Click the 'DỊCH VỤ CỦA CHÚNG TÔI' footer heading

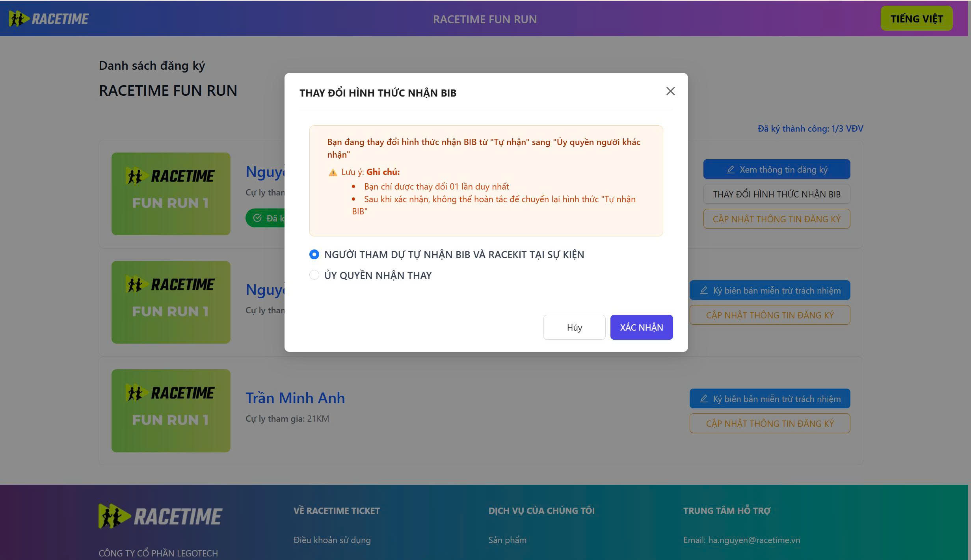(541, 511)
